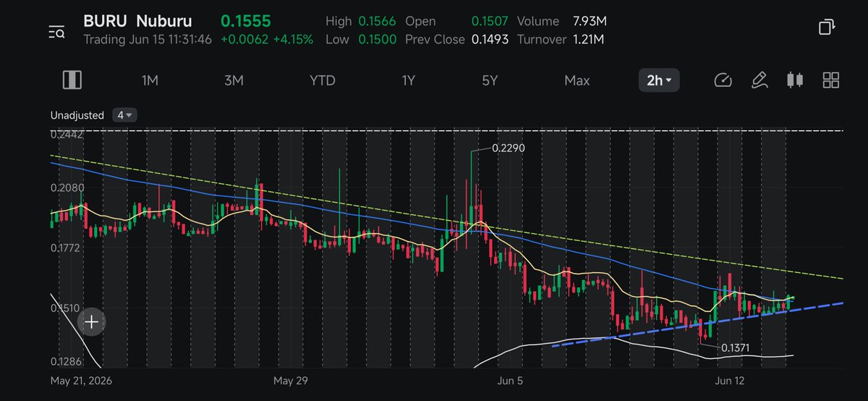Image resolution: width=868 pixels, height=401 pixels.
Task: Tap the Open value 0.1507
Action: pyautogui.click(x=488, y=22)
